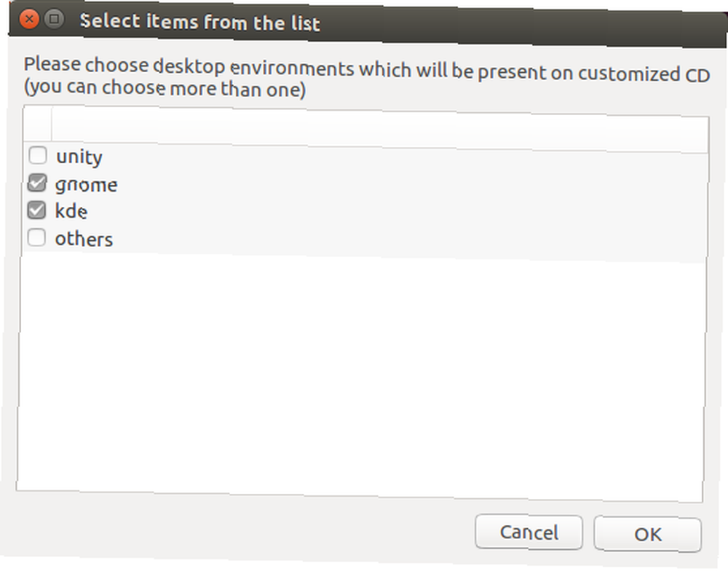Image resolution: width=728 pixels, height=571 pixels.
Task: Click the 'Select items from the list' title
Action: coord(199,22)
